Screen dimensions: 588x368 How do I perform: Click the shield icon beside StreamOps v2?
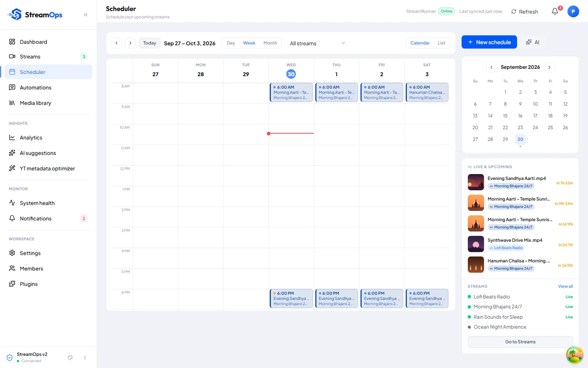pyautogui.click(x=10, y=357)
